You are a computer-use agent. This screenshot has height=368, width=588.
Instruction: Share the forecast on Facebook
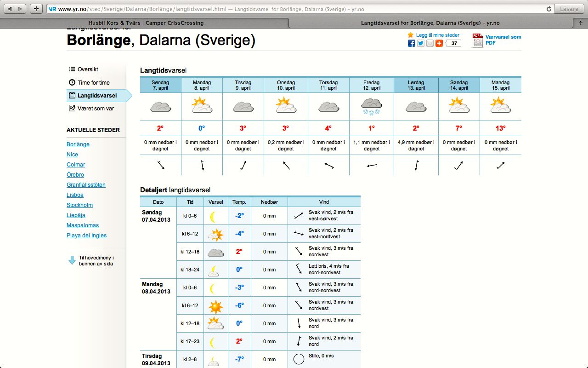412,43
